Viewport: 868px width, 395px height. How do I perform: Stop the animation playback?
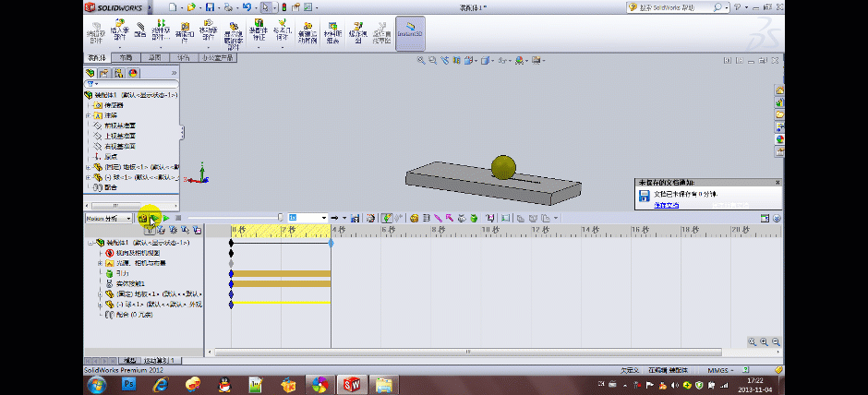coord(177,219)
